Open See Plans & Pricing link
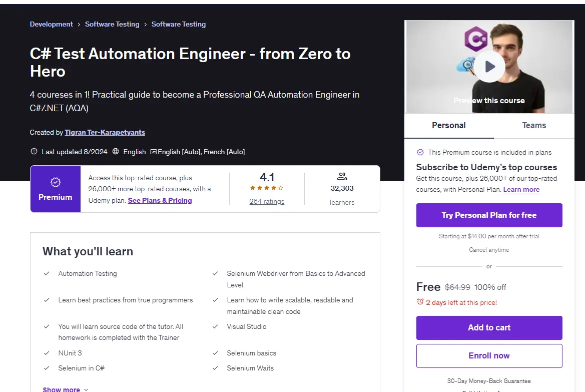585x392 pixels. coord(160,200)
